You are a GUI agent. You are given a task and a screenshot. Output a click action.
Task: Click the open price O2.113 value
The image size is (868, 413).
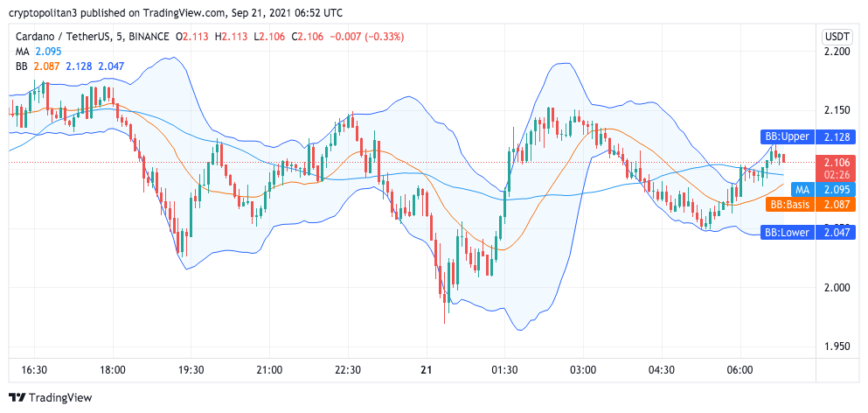(x=192, y=37)
